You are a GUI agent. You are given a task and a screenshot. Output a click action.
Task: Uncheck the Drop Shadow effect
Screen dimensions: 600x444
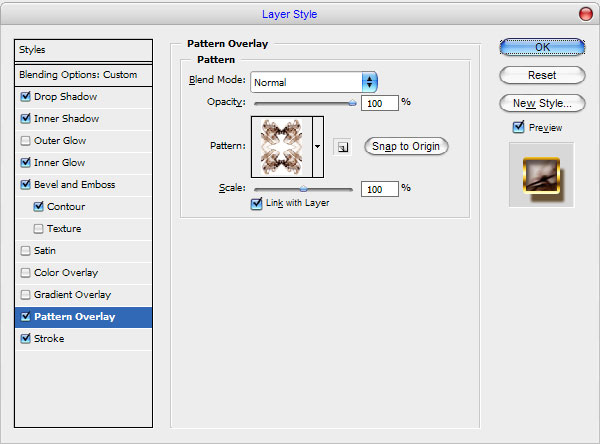coord(26,96)
